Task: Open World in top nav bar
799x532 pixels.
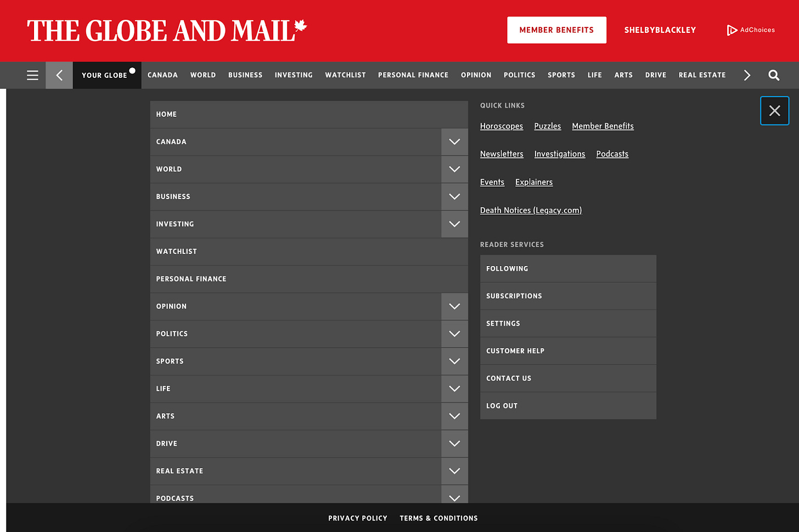Action: coord(203,75)
